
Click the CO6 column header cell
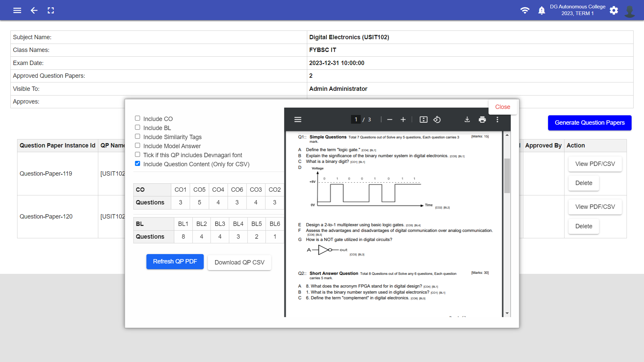237,190
